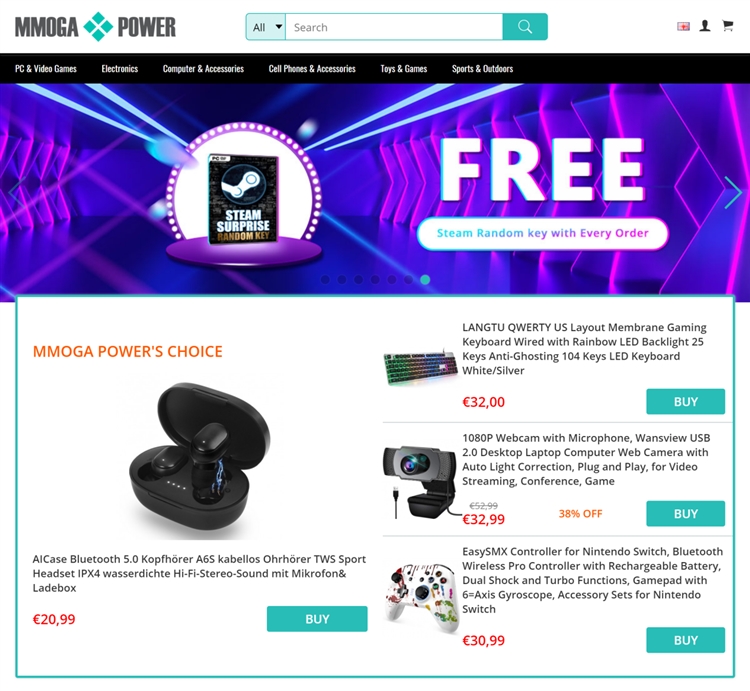The width and height of the screenshot is (750, 691).
Task: Open the user account icon
Action: click(x=705, y=26)
